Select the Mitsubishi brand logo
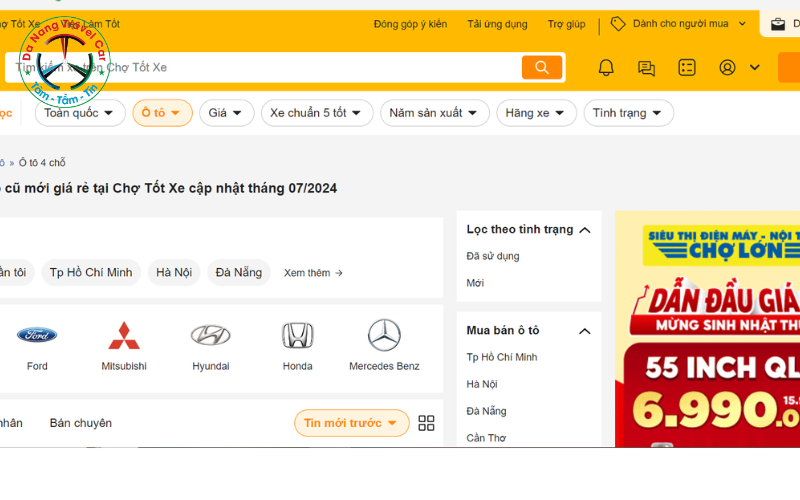The height and width of the screenshot is (500, 800). click(x=124, y=335)
